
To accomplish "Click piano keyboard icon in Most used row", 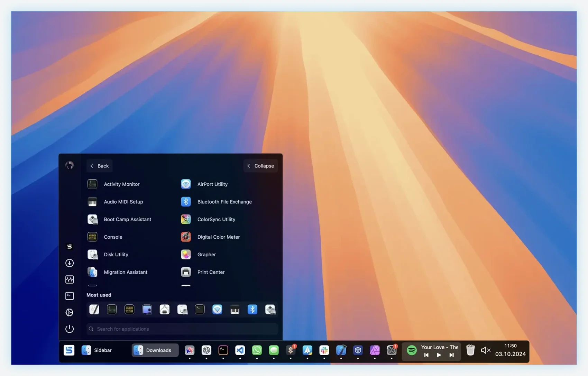I will (235, 310).
